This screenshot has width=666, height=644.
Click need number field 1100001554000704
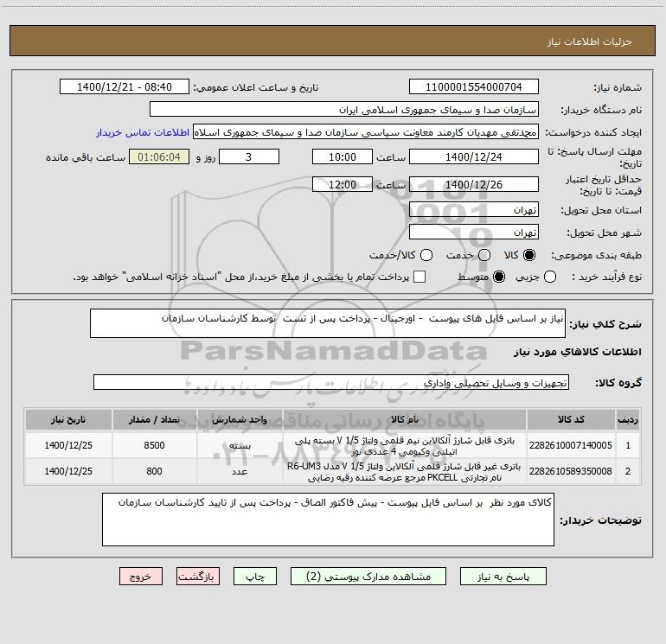[474, 87]
